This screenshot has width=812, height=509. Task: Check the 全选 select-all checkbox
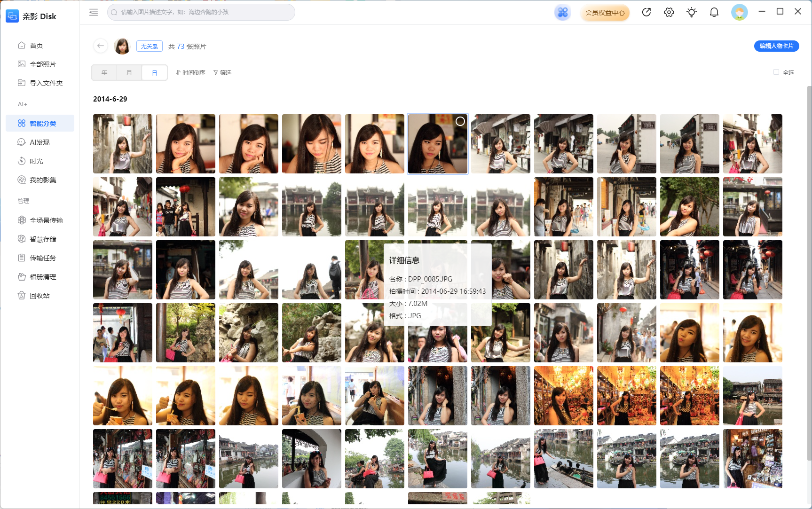[x=776, y=72]
